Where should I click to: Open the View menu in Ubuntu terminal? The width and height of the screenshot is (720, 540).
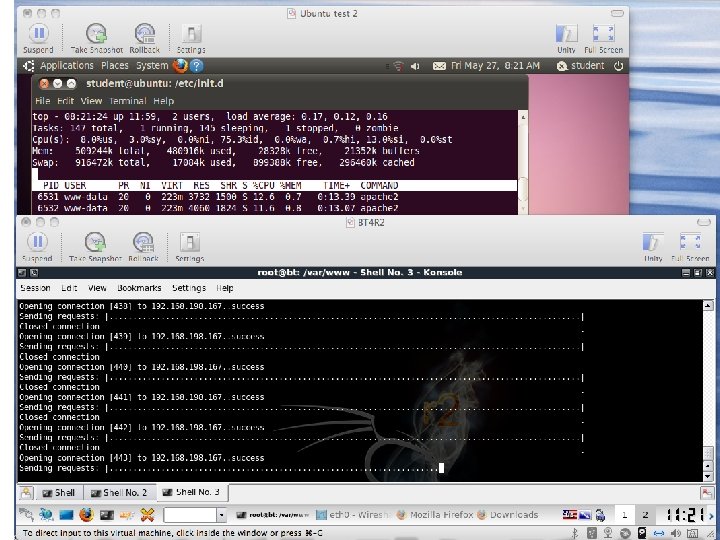pos(91,101)
